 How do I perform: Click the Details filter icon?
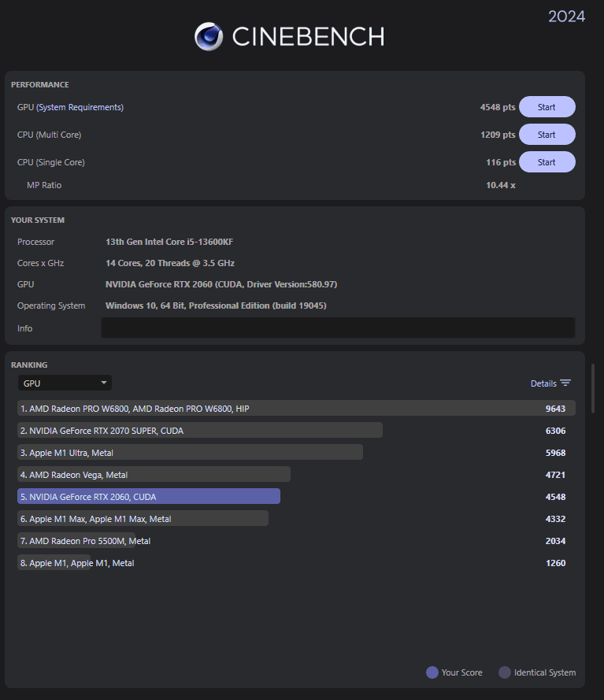click(565, 383)
